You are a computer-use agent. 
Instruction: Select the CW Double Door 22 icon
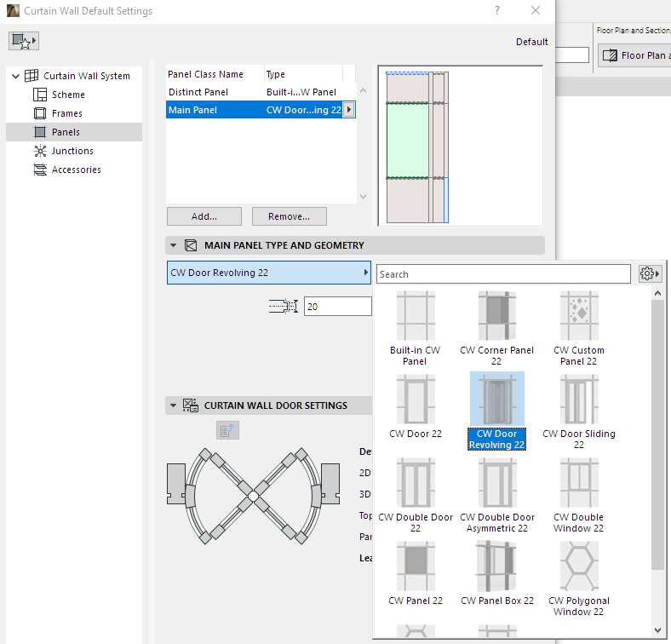click(415, 484)
